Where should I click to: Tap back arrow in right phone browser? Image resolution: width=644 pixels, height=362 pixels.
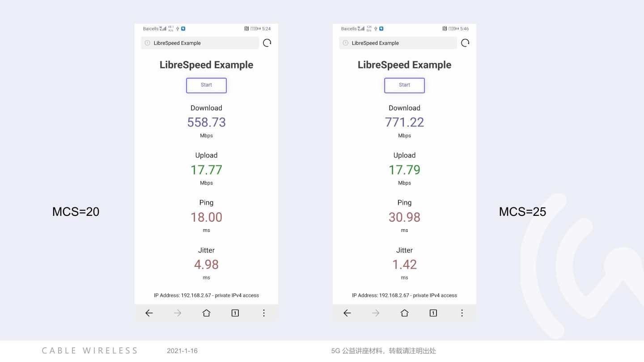click(347, 313)
